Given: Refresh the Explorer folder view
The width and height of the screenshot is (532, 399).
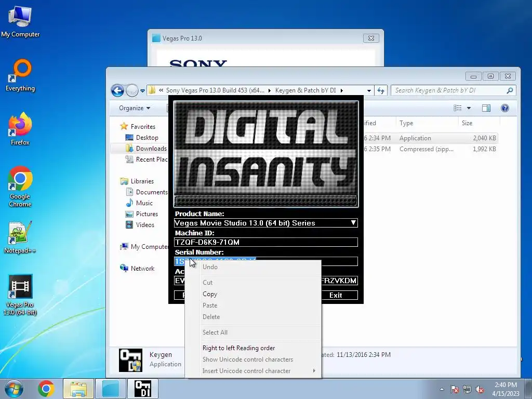Looking at the screenshot, I should tap(381, 90).
